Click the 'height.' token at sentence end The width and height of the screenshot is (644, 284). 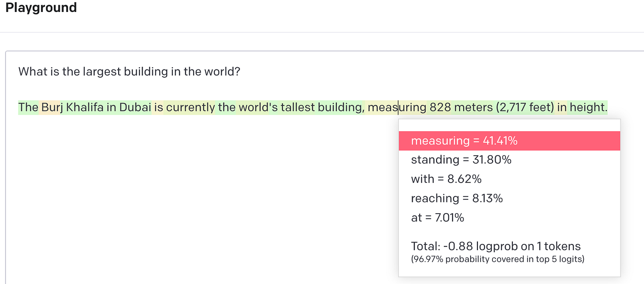coord(589,107)
